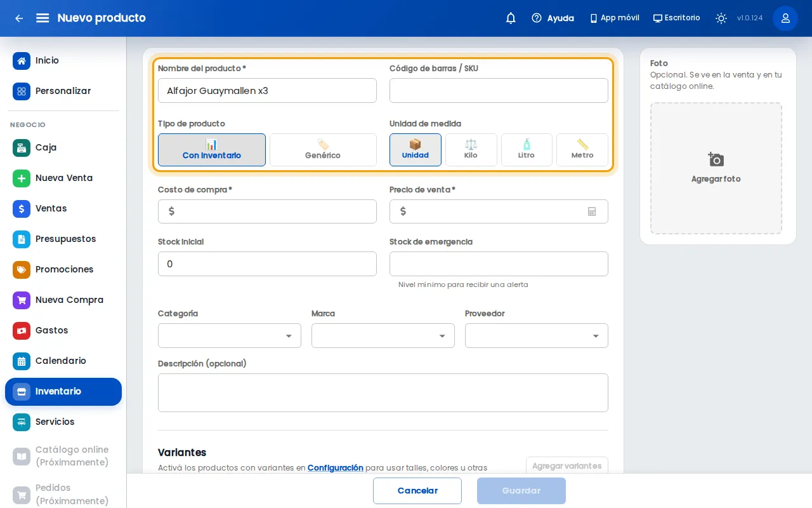Open Inventario in the sidebar
This screenshot has width=812, height=508.
point(63,392)
